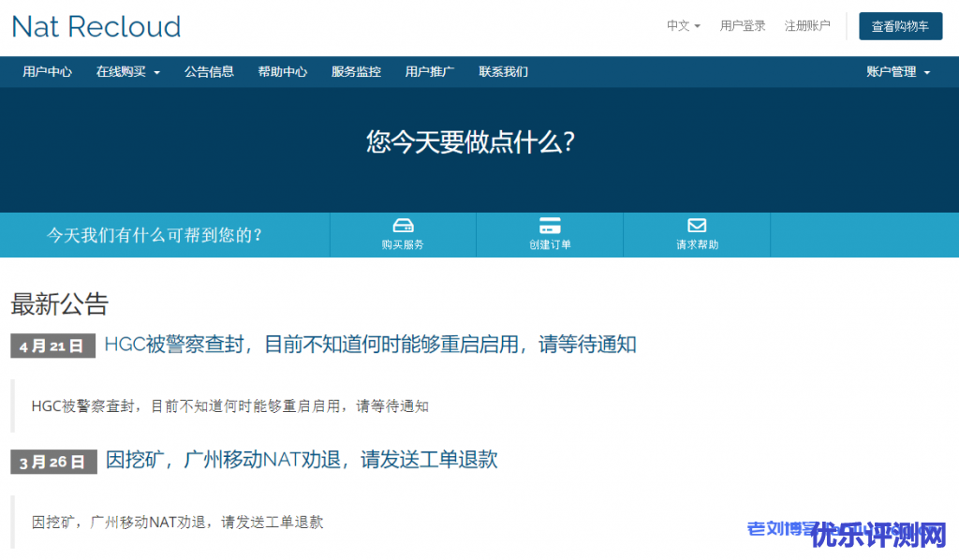Screen dimensions: 959x560
Task: Open the 中文 language dropdown
Action: pos(683,26)
